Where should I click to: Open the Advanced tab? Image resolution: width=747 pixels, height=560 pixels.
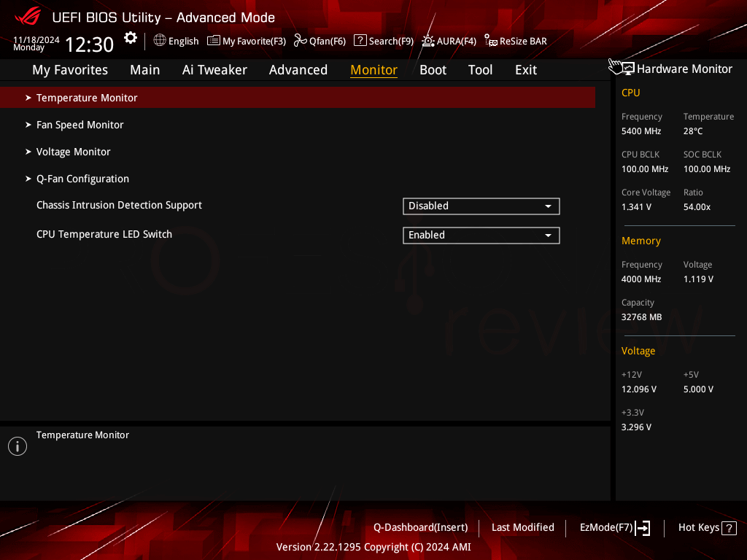tap(298, 70)
